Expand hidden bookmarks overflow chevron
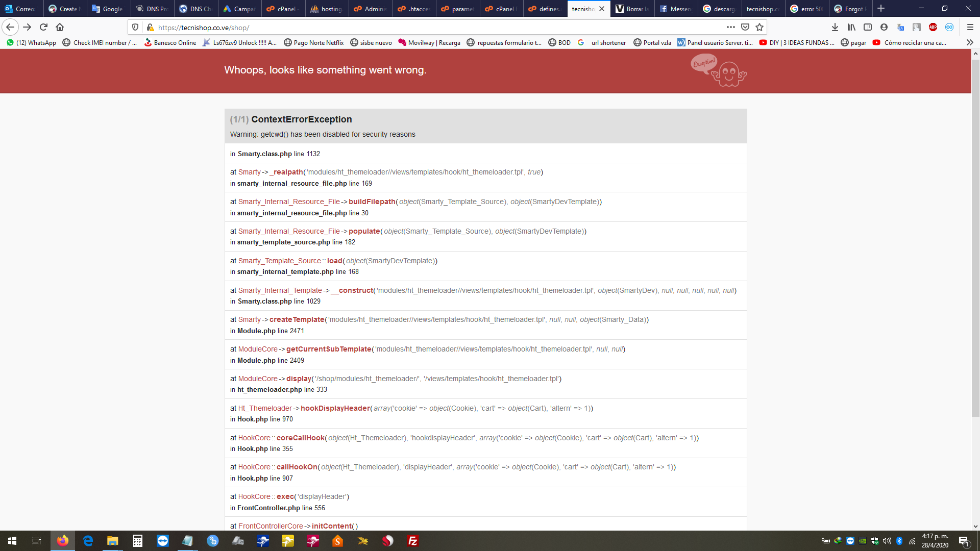 point(970,43)
